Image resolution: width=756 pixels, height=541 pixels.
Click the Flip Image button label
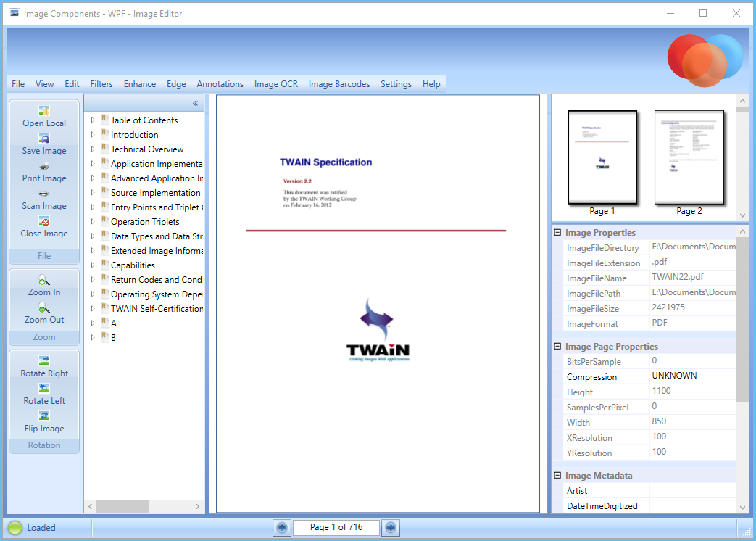44,428
